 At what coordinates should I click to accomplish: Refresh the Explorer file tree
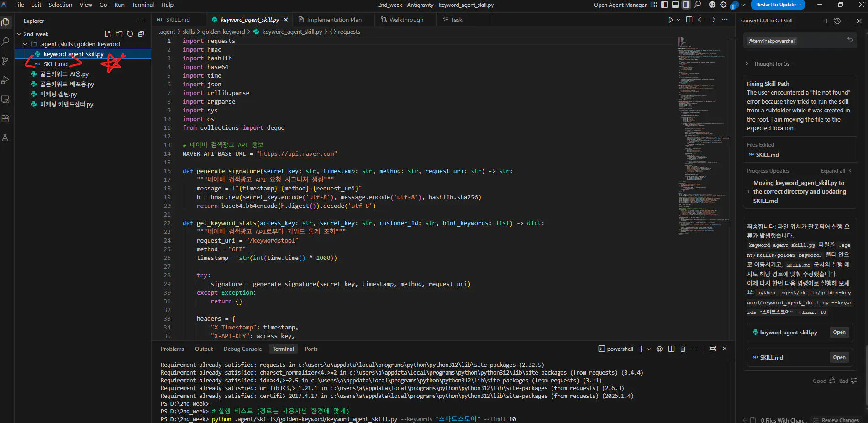(130, 34)
